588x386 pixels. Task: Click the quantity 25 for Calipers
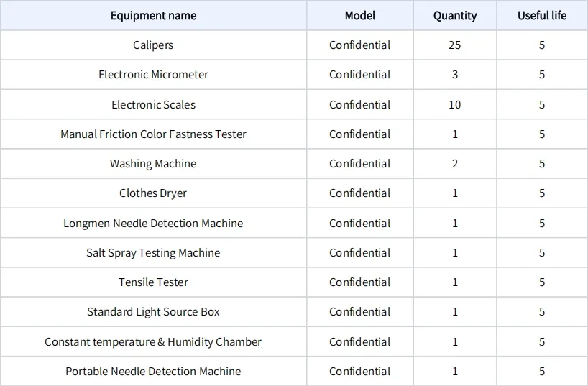point(454,45)
